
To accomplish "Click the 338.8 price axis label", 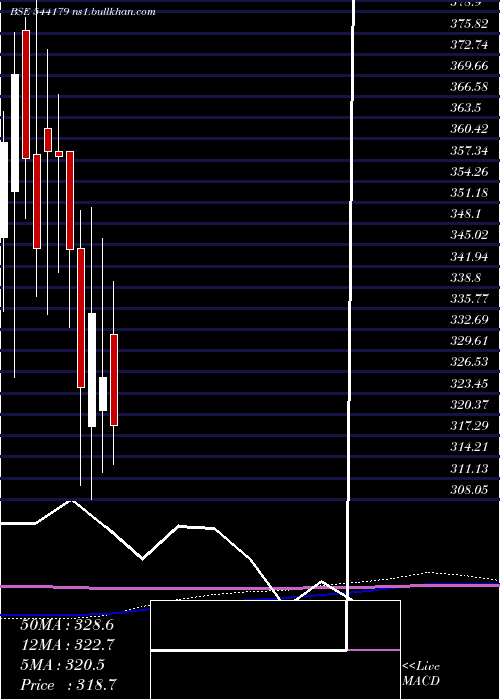I will pos(466,278).
